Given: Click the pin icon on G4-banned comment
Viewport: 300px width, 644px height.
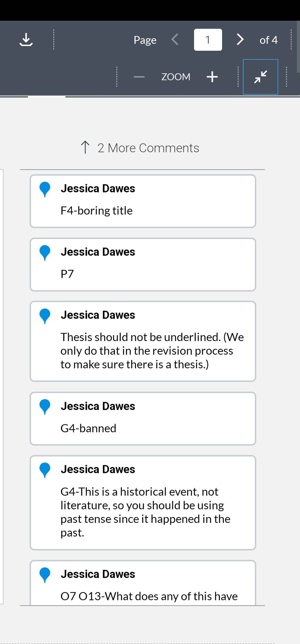Looking at the screenshot, I should point(45,407).
